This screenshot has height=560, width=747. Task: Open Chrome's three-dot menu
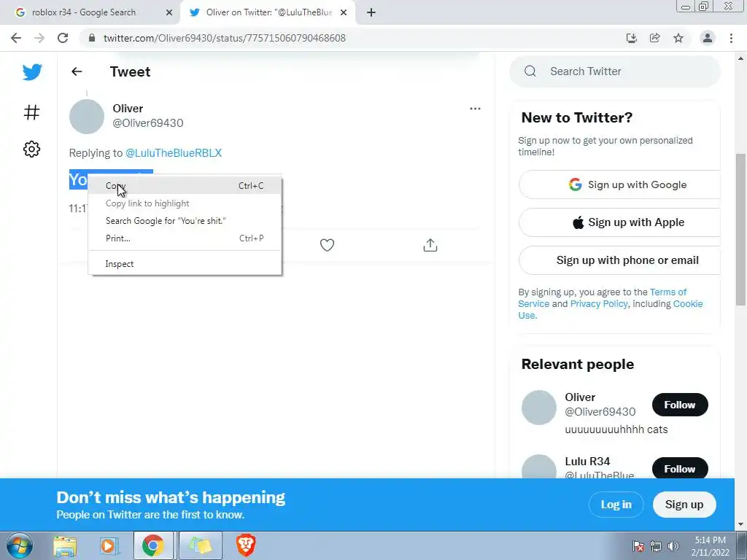click(x=731, y=38)
